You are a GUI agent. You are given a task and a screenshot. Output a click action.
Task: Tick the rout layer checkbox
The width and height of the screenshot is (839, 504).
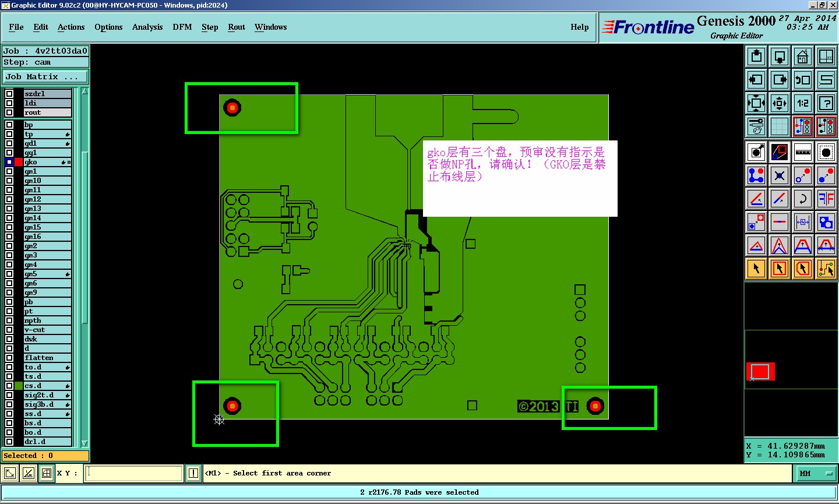(x=9, y=112)
